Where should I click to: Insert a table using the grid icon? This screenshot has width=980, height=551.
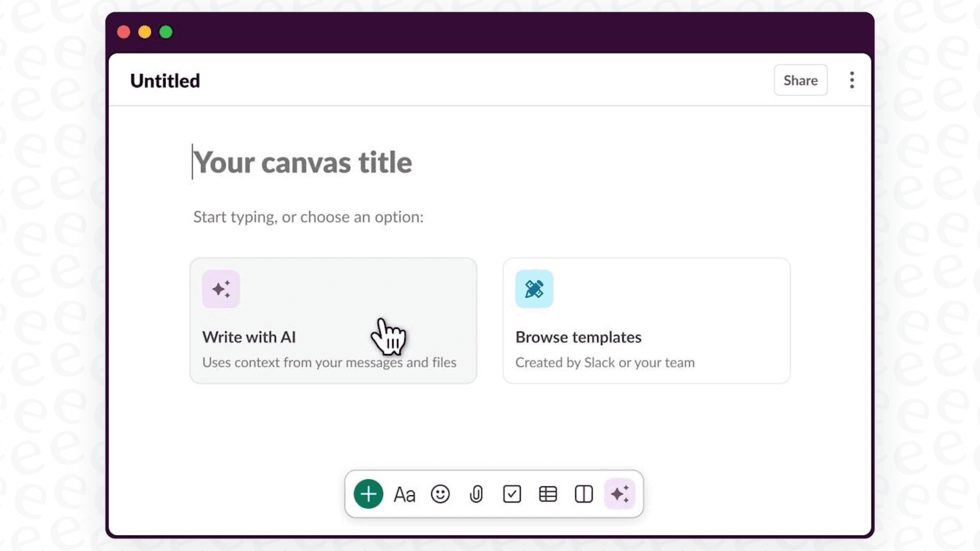pyautogui.click(x=548, y=494)
